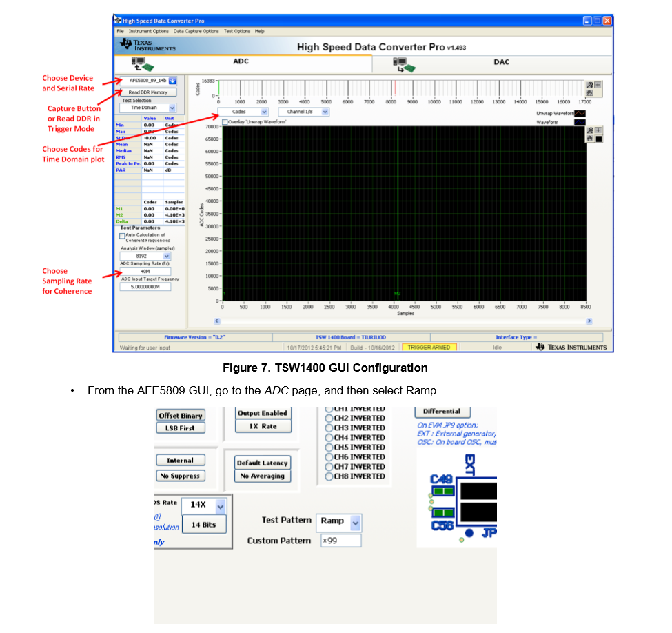Select CH2 INVERTED radio button
Screen dimensions: 672x633
pyautogui.click(x=329, y=418)
